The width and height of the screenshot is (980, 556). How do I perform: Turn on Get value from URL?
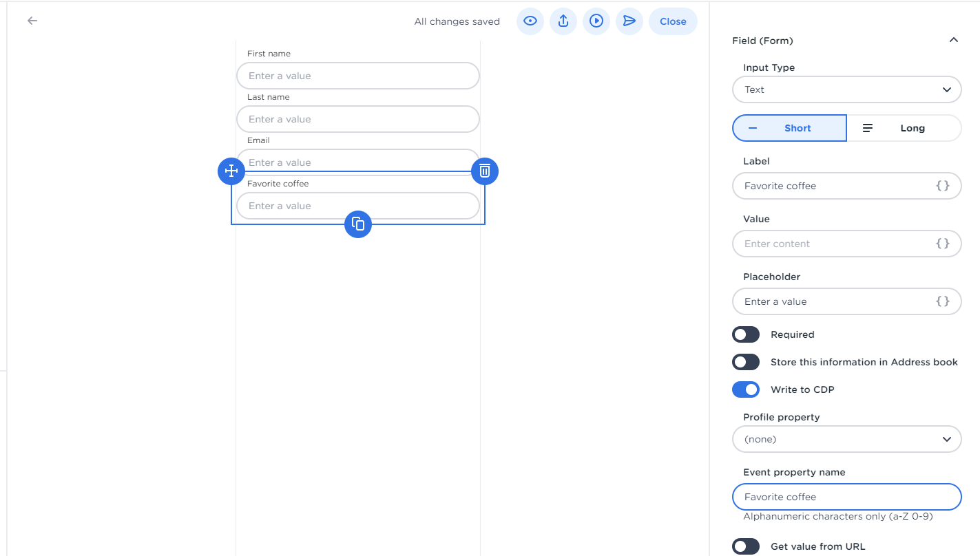[745, 546]
